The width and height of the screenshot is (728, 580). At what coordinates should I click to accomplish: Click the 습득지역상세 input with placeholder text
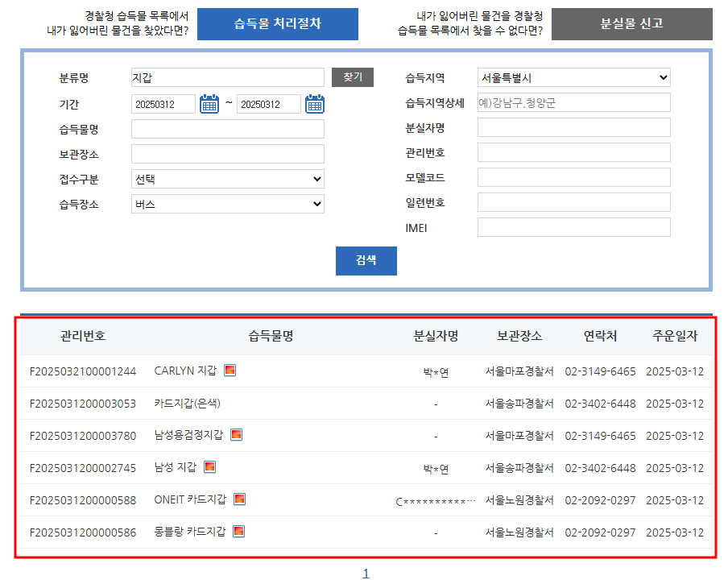click(x=573, y=102)
